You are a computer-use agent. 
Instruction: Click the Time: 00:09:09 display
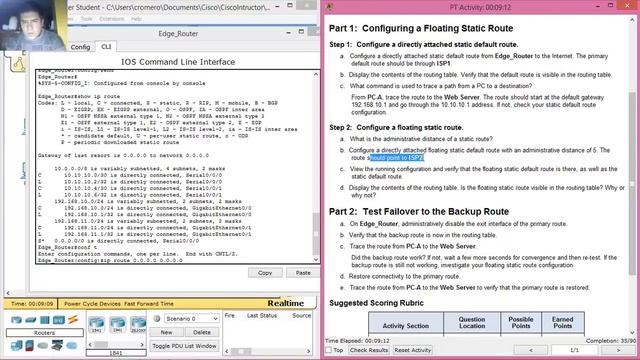point(31,304)
